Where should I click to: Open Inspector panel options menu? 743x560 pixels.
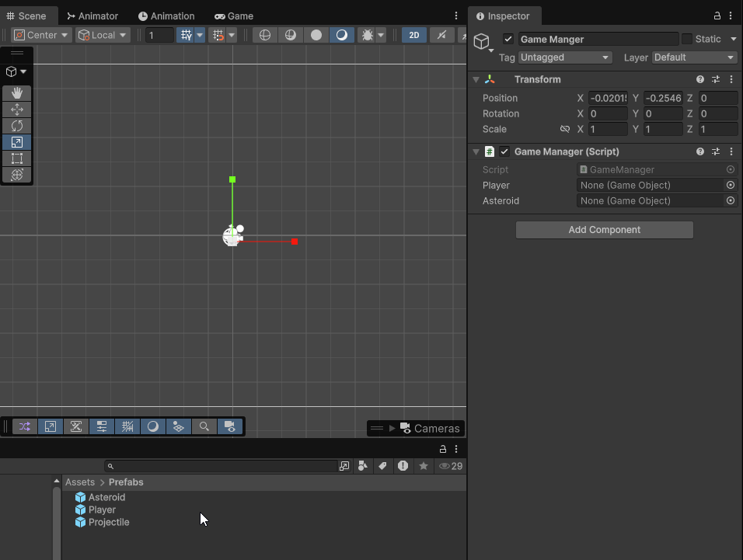pos(731,16)
